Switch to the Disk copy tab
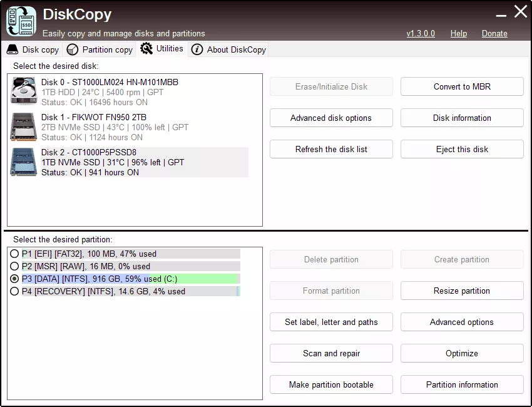Screen dimensions: 532x407 pyautogui.click(x=34, y=48)
